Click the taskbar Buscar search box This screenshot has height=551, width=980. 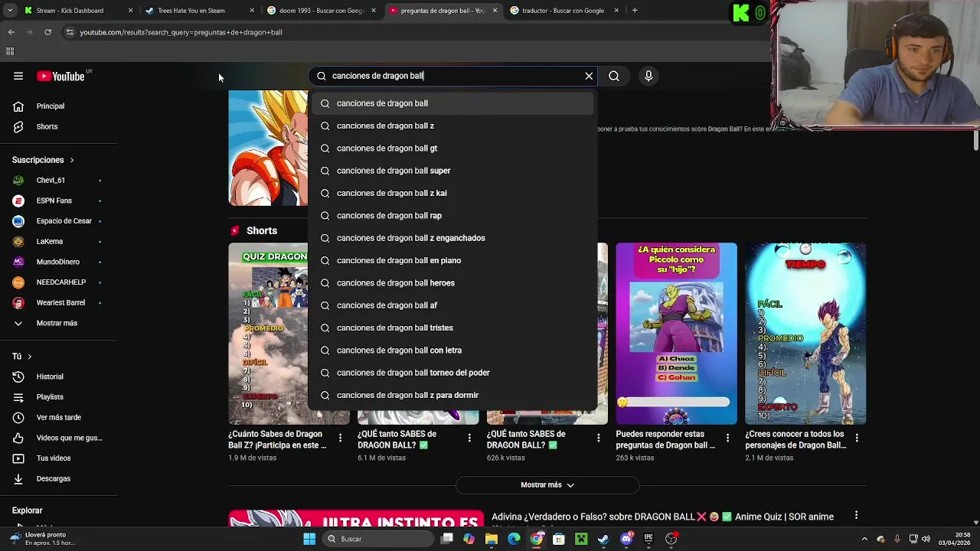point(377,539)
